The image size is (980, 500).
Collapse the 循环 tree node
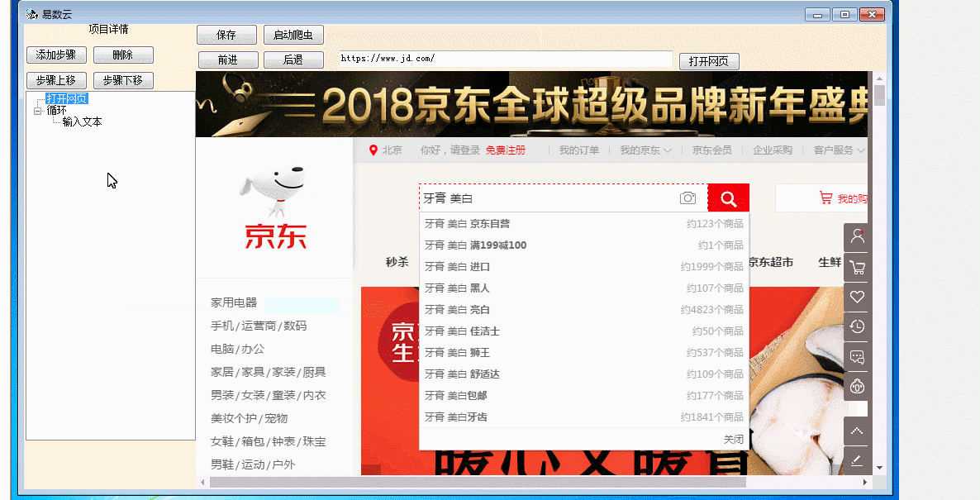coord(38,111)
